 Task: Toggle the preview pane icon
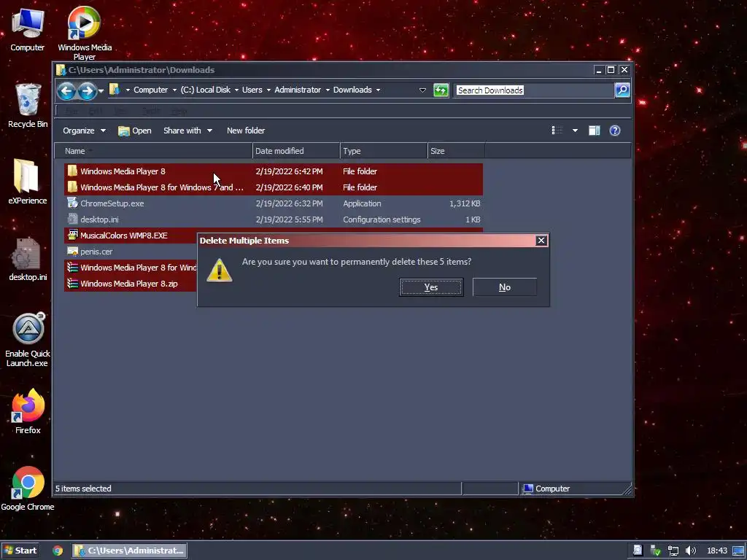pos(594,131)
